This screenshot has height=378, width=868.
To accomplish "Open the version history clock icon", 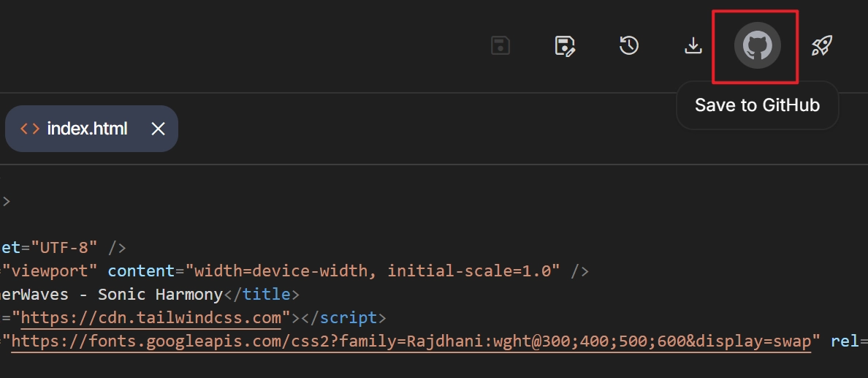I will [629, 46].
